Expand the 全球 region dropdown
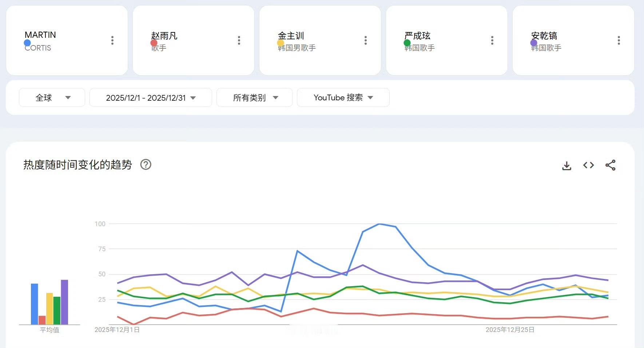This screenshot has height=348, width=644. click(x=52, y=97)
